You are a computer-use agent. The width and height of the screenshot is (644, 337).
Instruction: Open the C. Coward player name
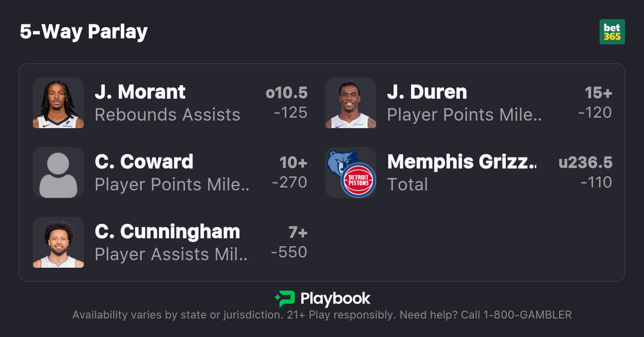click(x=144, y=162)
